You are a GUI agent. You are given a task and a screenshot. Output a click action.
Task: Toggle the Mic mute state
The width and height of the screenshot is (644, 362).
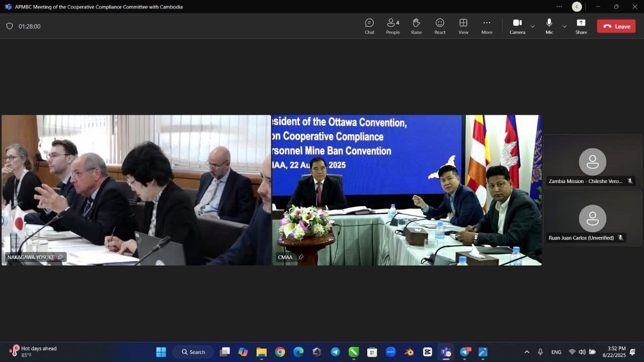click(x=549, y=26)
